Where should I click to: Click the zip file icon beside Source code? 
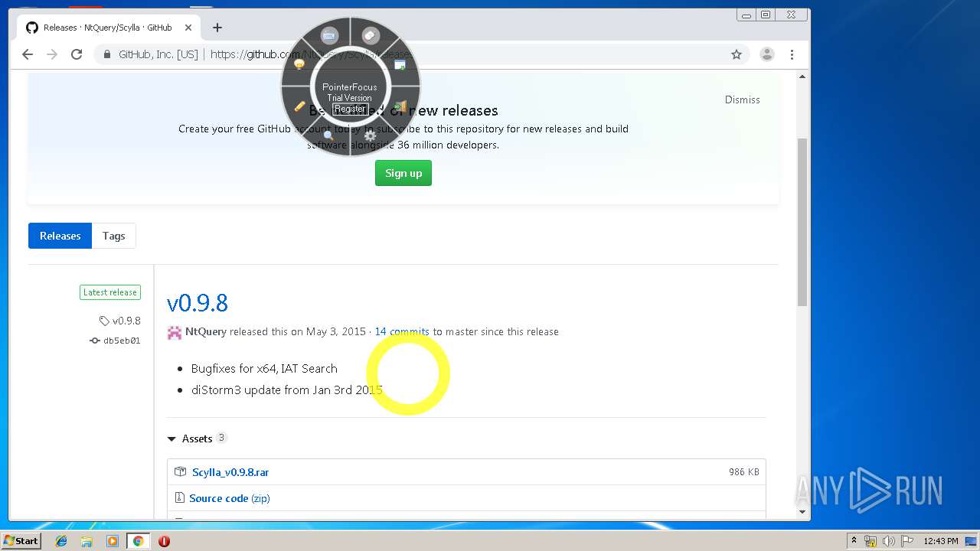click(x=180, y=497)
